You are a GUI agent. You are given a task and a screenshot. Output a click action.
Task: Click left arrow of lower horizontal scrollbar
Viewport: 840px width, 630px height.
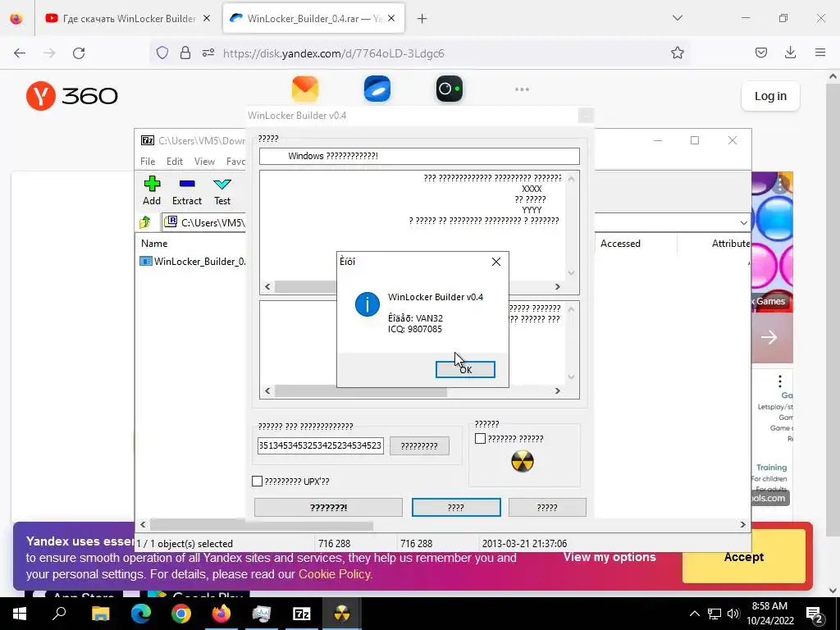click(x=267, y=391)
